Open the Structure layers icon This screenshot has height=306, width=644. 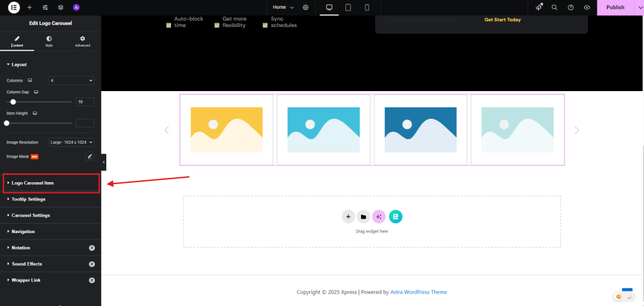[60, 8]
